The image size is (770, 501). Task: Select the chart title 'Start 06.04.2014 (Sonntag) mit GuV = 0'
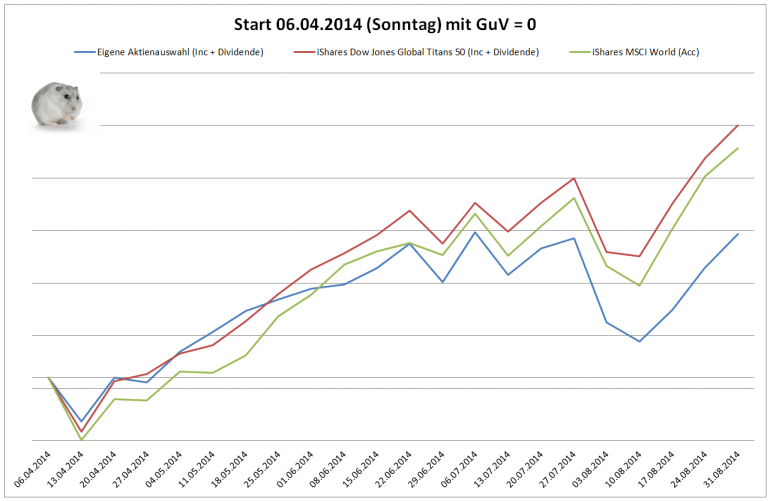click(x=385, y=25)
